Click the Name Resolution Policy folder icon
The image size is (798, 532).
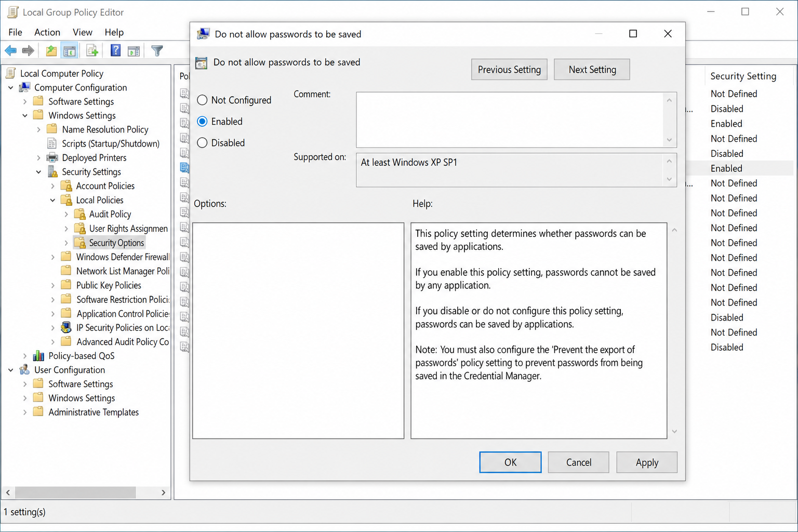coord(52,129)
